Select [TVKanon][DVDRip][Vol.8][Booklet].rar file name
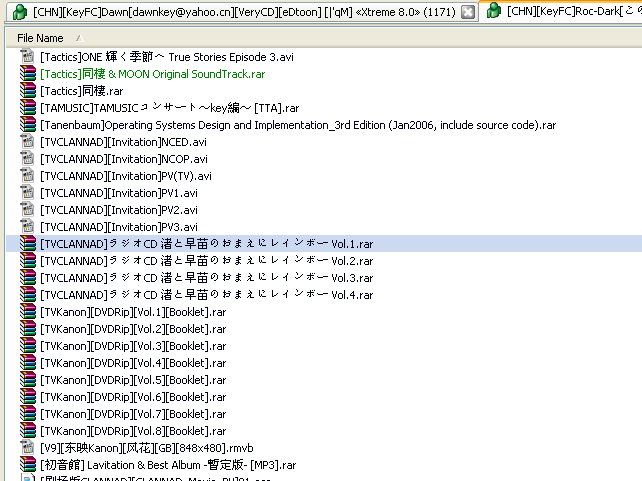 133,431
